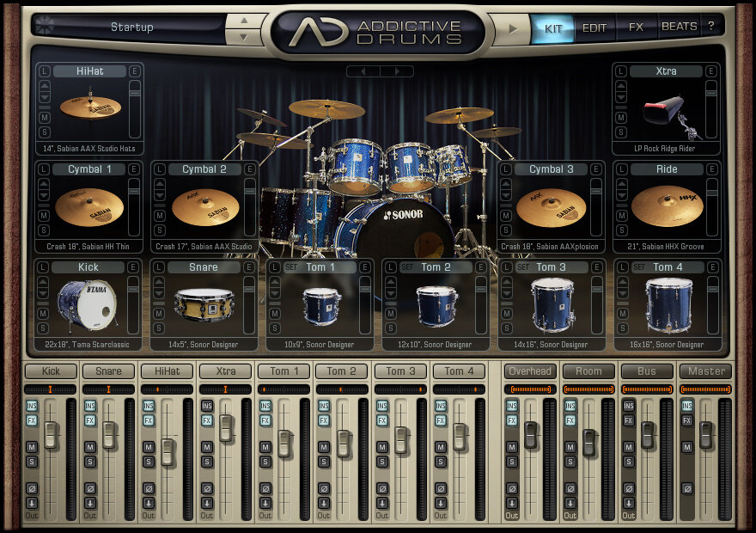Select the Master mixer channel label

point(706,371)
